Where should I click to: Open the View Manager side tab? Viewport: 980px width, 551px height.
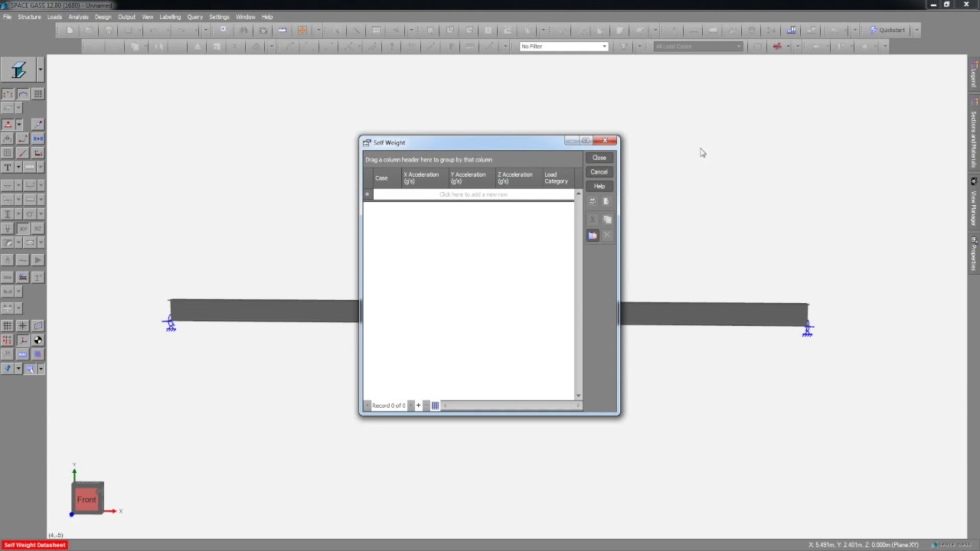(974, 202)
